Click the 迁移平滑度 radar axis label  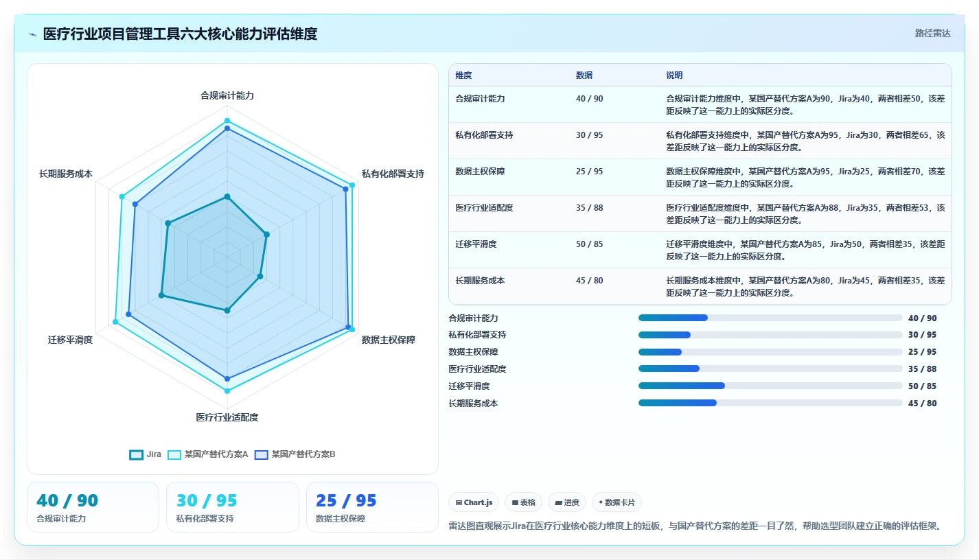click(x=70, y=340)
